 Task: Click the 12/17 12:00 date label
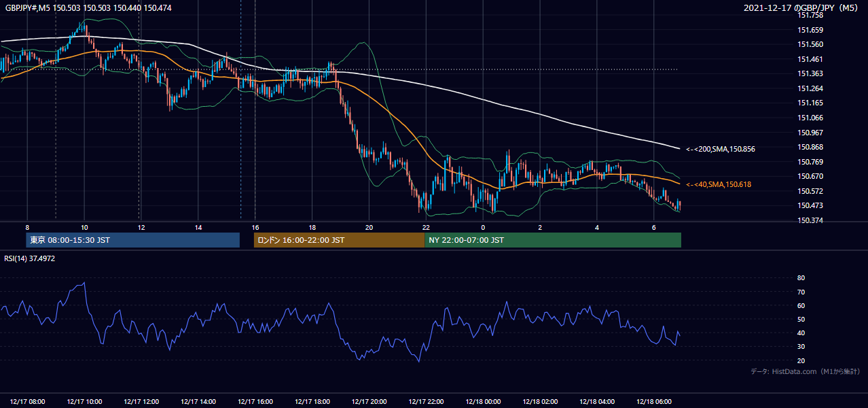[141, 401]
